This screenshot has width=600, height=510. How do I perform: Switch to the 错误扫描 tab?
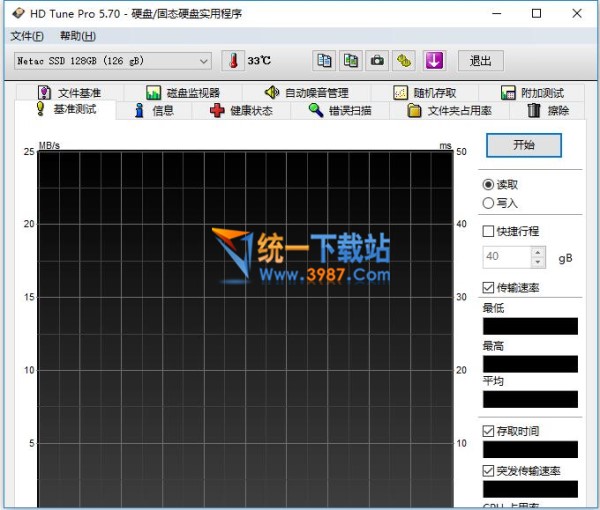[x=340, y=111]
